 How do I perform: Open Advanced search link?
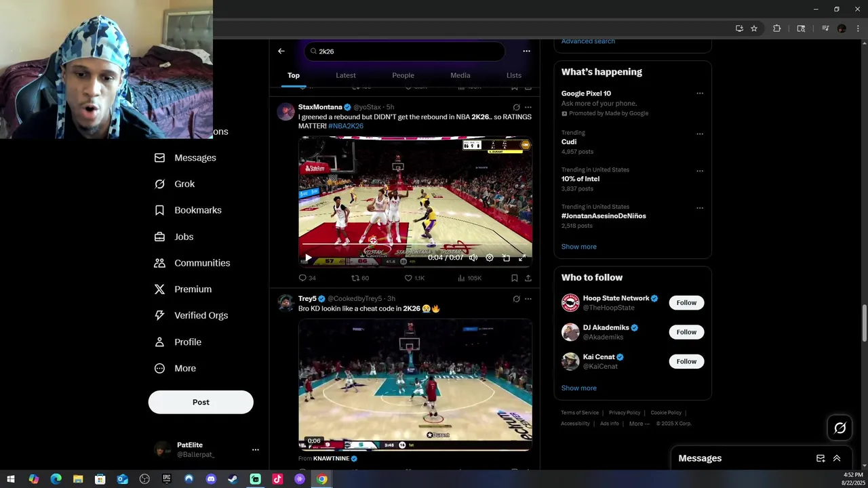tap(588, 41)
